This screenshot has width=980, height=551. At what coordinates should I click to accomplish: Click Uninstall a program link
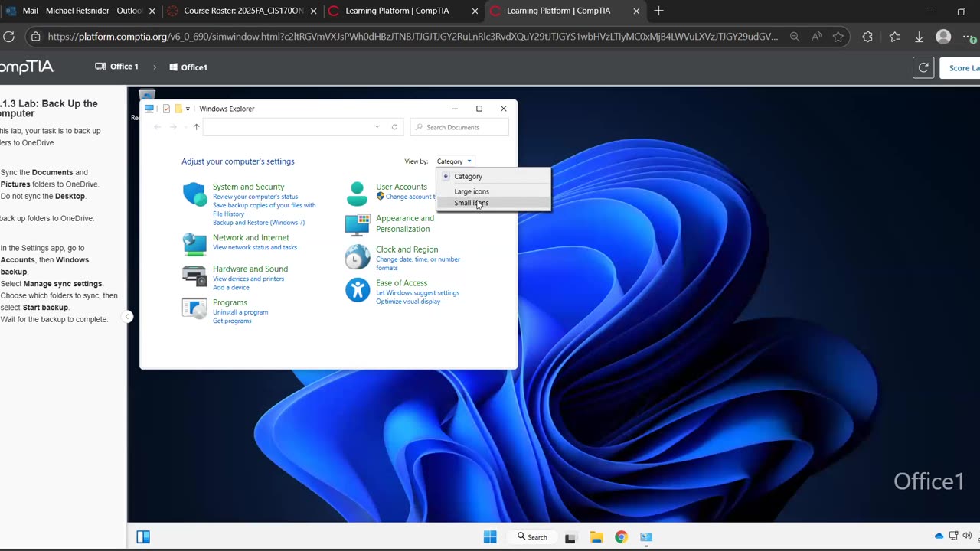(x=240, y=312)
